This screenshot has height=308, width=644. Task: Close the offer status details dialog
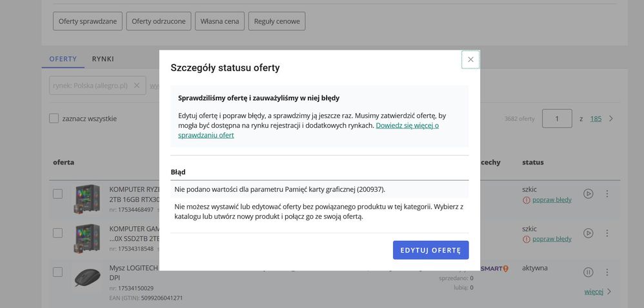(x=470, y=59)
